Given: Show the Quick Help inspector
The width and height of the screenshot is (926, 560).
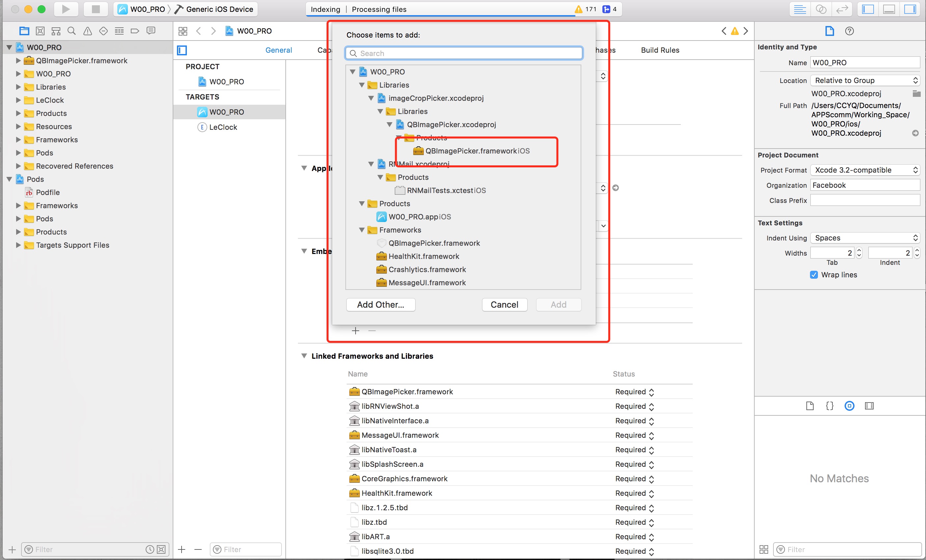Looking at the screenshot, I should point(849,31).
